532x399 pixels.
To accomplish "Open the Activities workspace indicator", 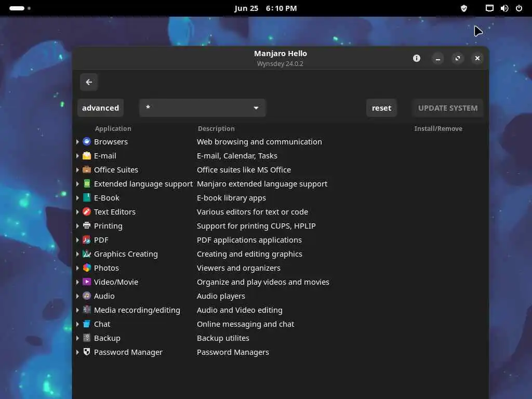I will click(20, 8).
